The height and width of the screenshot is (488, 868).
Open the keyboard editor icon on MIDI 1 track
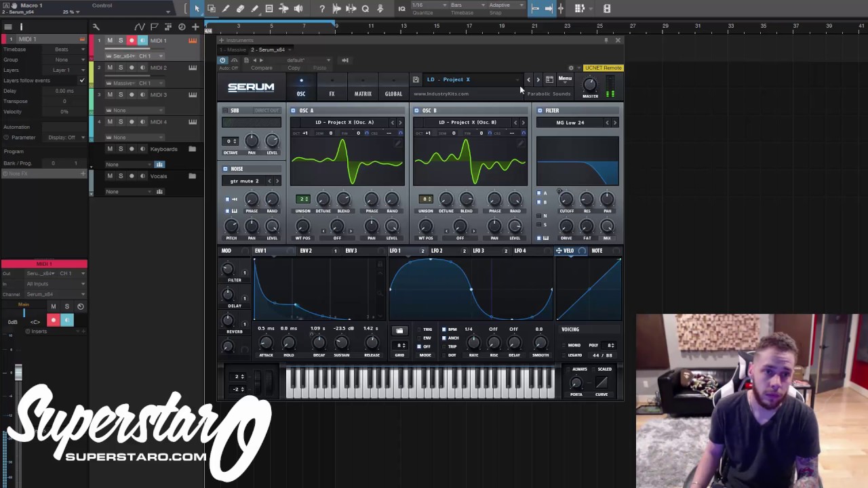[193, 41]
